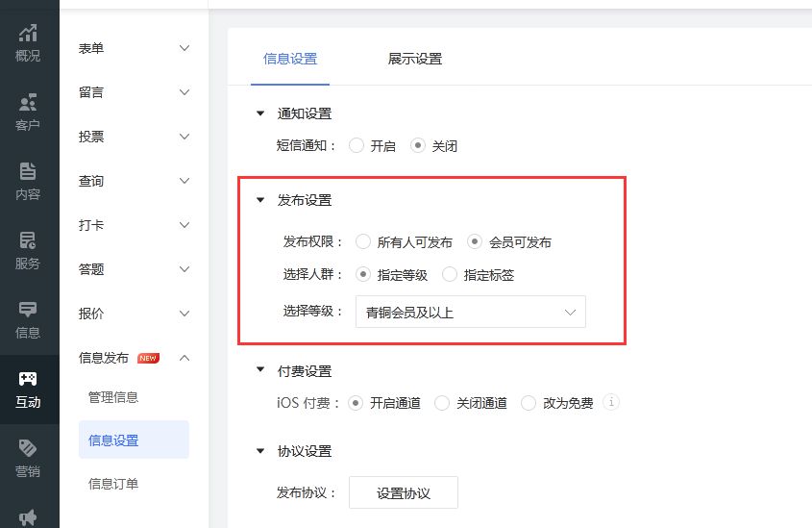Viewport: 812px width, 528px height.
Task: Click the 打卡 menu label
Action: pyautogui.click(x=91, y=225)
